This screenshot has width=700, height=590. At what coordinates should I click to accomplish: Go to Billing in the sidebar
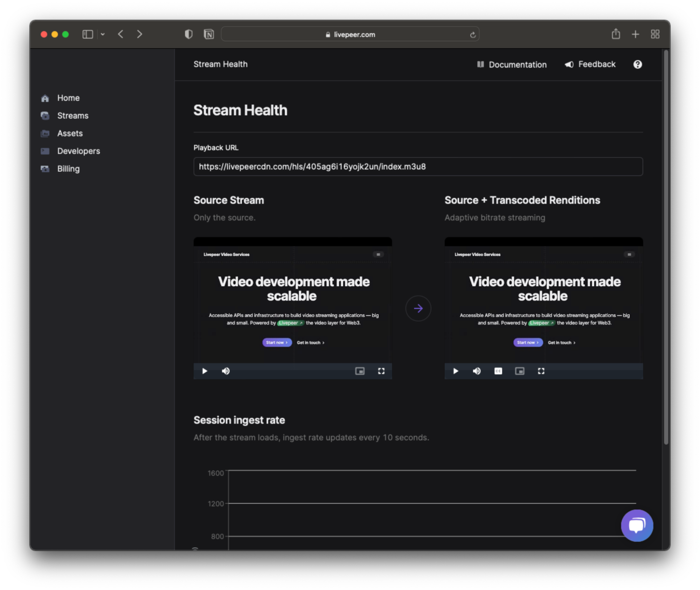pos(68,169)
